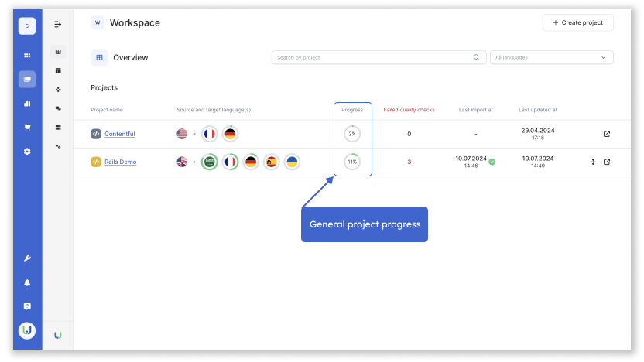
Task: Click the Overview grid icon beside heading
Action: 99,57
